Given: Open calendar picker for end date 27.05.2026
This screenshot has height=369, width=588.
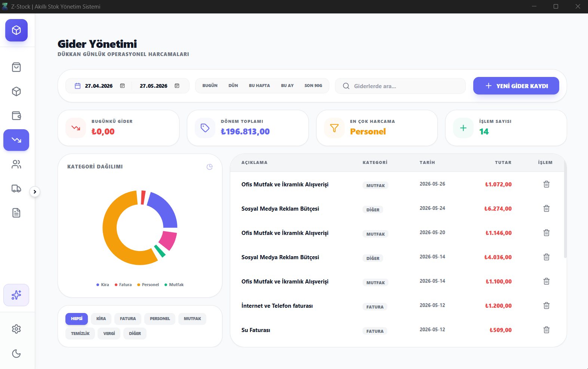Looking at the screenshot, I should point(177,86).
